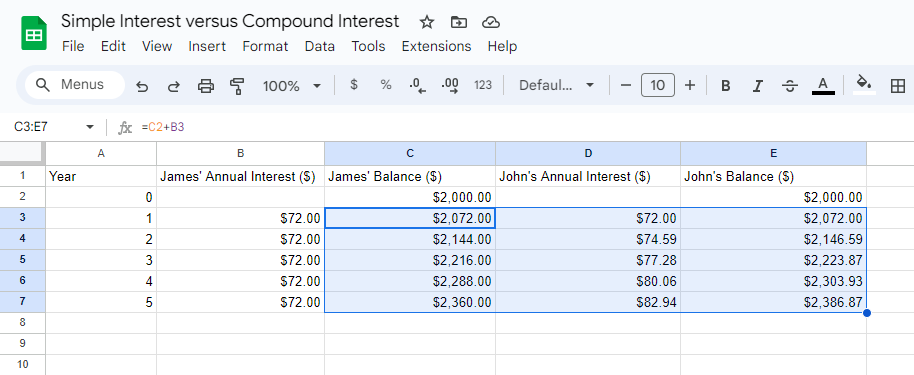Open the File menu
Viewport: 914px width, 375px height.
pos(73,46)
